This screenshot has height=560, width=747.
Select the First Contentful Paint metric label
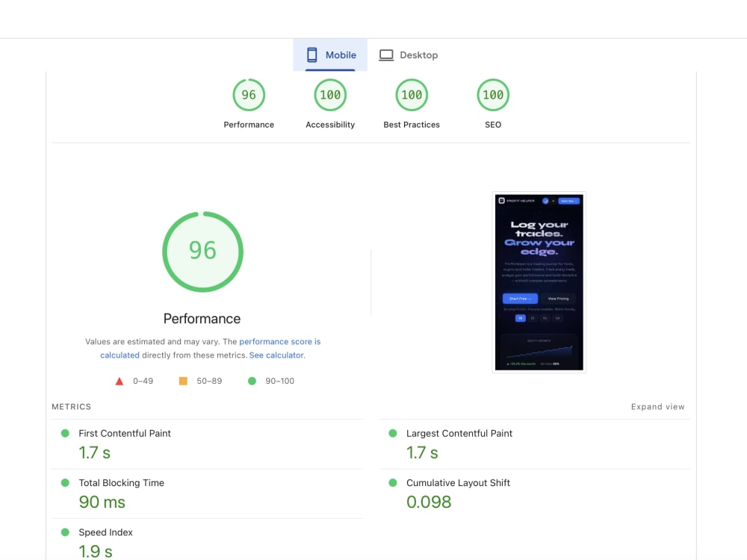pyautogui.click(x=124, y=433)
